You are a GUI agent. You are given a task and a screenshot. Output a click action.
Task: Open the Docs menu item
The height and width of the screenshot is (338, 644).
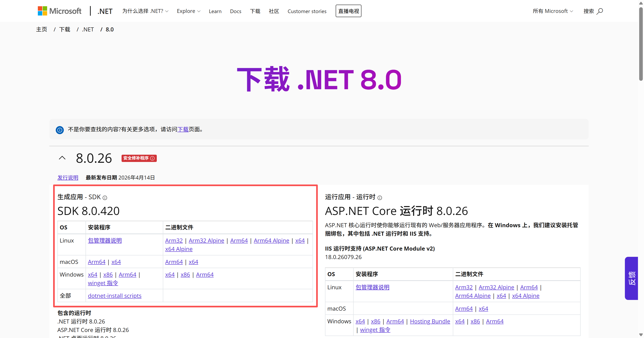[235, 11]
